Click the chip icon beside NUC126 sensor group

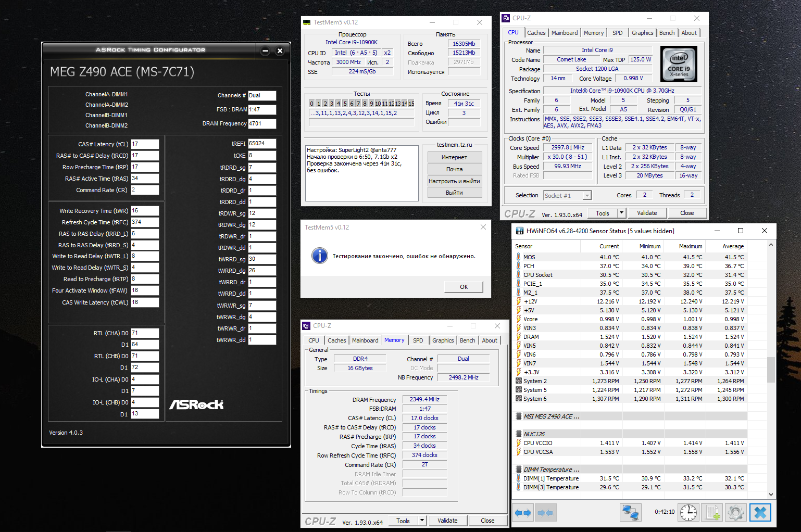[519, 434]
